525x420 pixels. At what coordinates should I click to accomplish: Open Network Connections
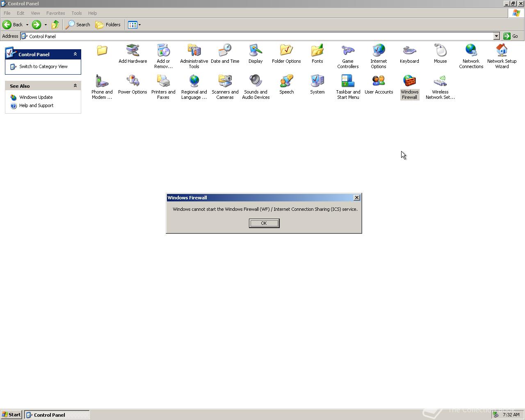[x=471, y=57]
